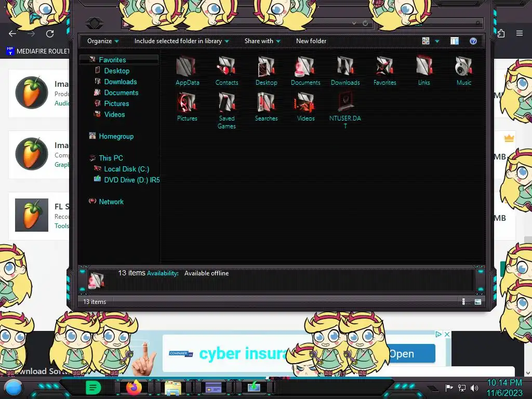Click the details view icon in status bar
This screenshot has width=532, height=399.
pyautogui.click(x=463, y=302)
